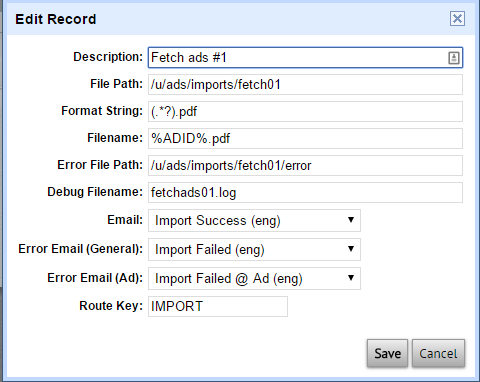Expand the Error Email (General) dropdown
The height and width of the screenshot is (382, 480).
click(254, 250)
